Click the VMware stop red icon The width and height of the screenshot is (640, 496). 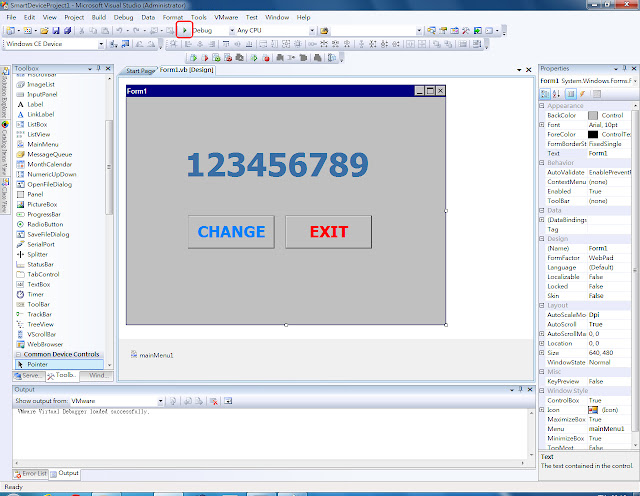266,58
